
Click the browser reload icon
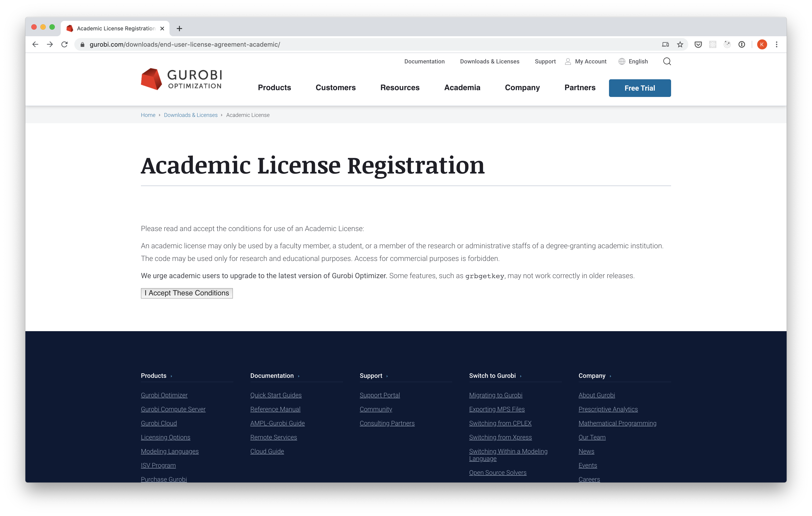(x=64, y=44)
